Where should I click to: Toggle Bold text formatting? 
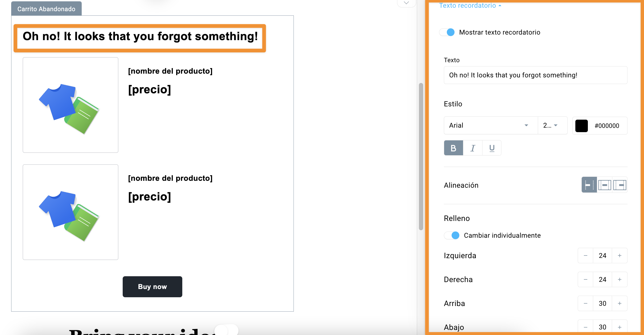(453, 148)
